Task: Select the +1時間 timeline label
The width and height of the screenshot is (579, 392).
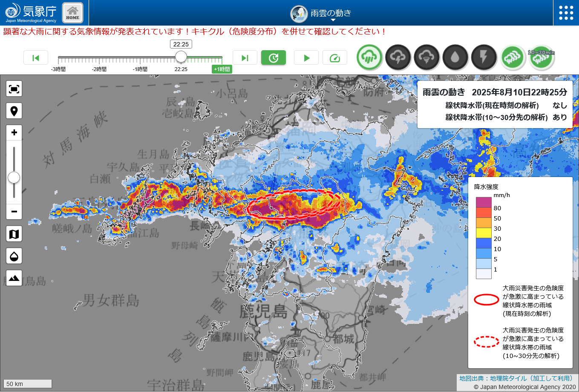Action: point(222,69)
